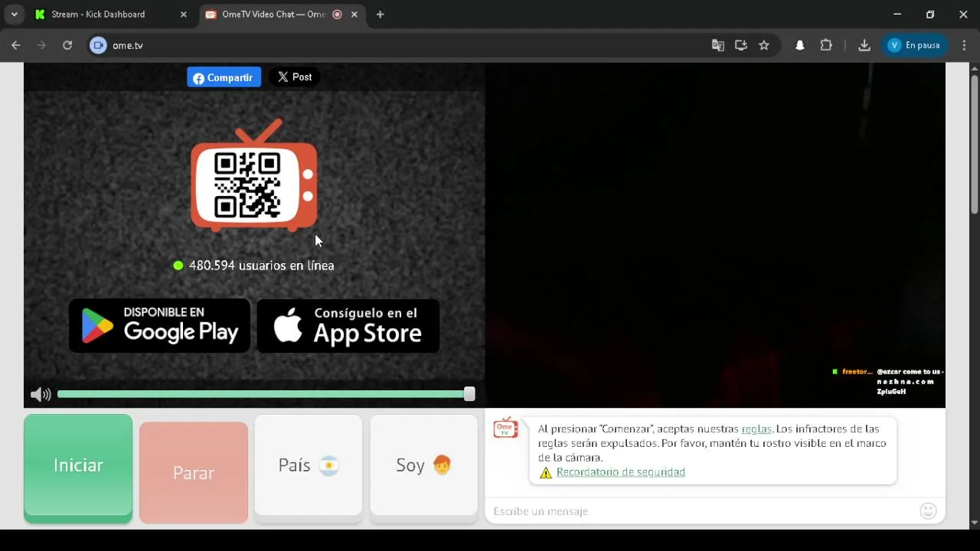Click the Google Translate icon in address bar
Image resolution: width=980 pixels, height=551 pixels.
717,45
